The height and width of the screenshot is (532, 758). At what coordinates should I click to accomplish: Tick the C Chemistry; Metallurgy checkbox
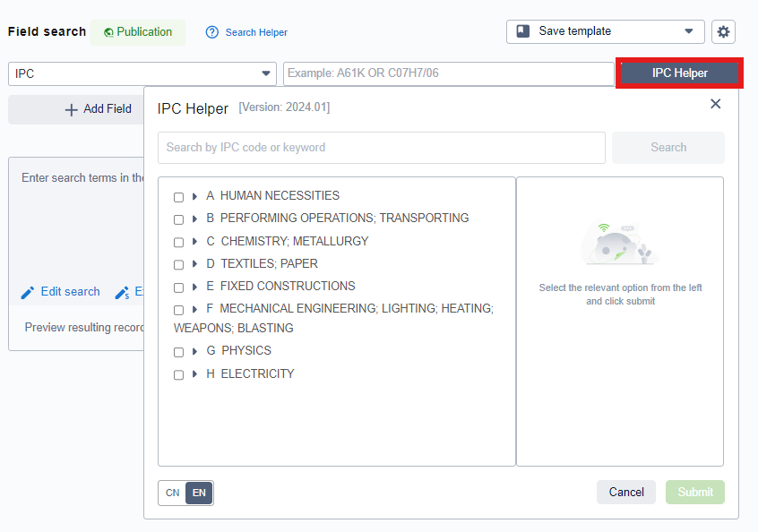179,243
